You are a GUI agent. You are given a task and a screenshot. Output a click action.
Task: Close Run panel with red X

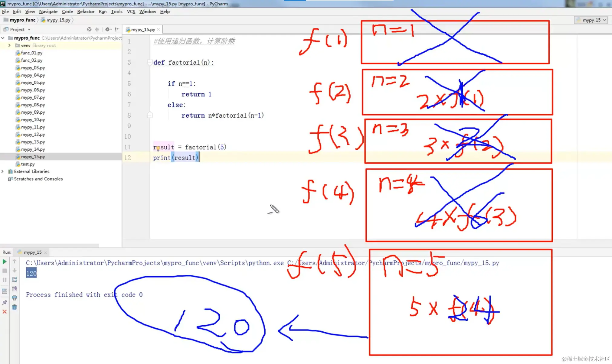tap(5, 312)
